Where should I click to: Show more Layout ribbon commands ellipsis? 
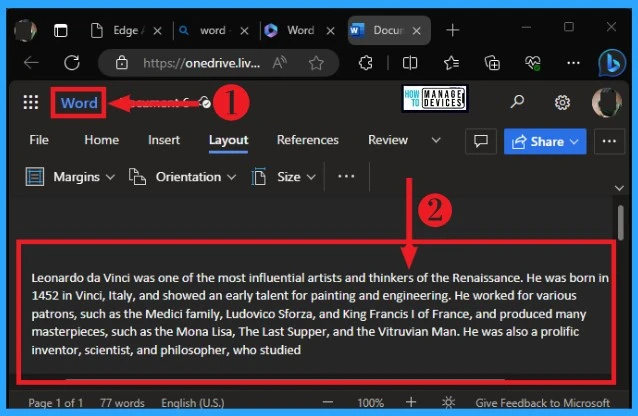click(x=346, y=177)
